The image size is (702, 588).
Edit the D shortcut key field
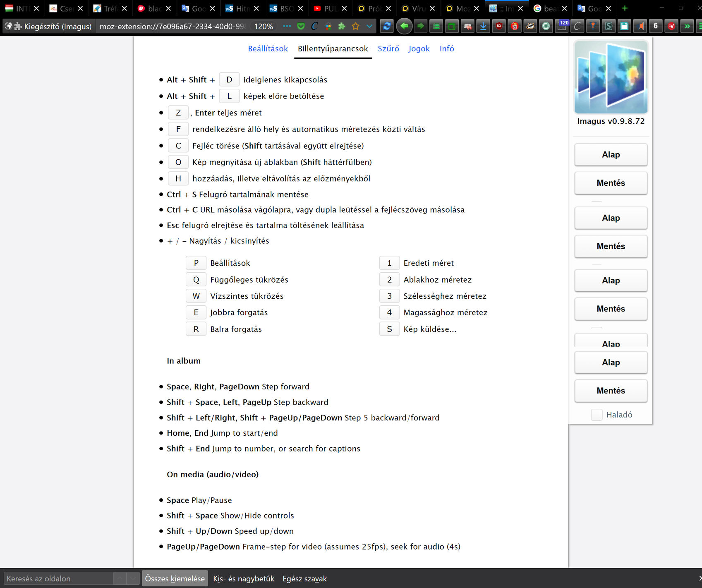pos(229,79)
